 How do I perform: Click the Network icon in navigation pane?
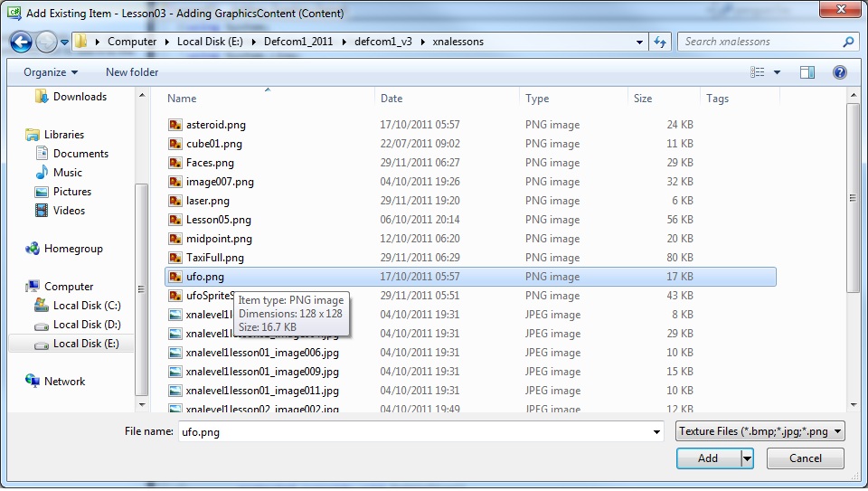33,382
